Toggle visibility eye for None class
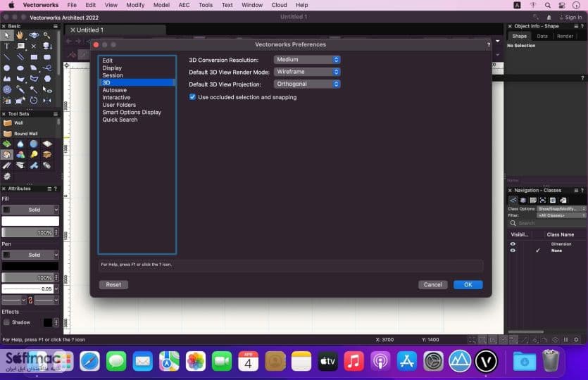588x380 pixels. [x=513, y=251]
